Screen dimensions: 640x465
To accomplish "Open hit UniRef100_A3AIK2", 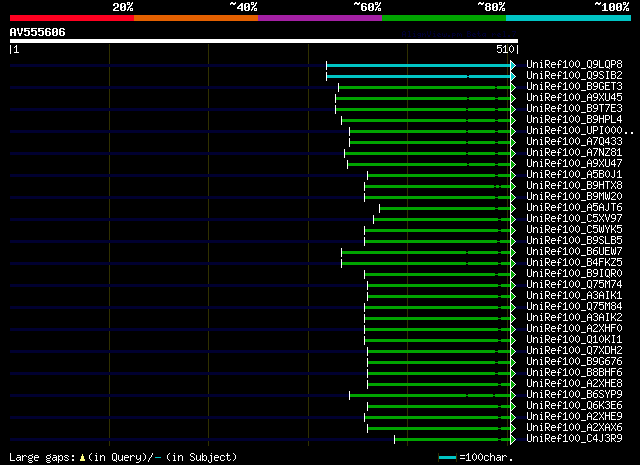I will pyautogui.click(x=574, y=318).
